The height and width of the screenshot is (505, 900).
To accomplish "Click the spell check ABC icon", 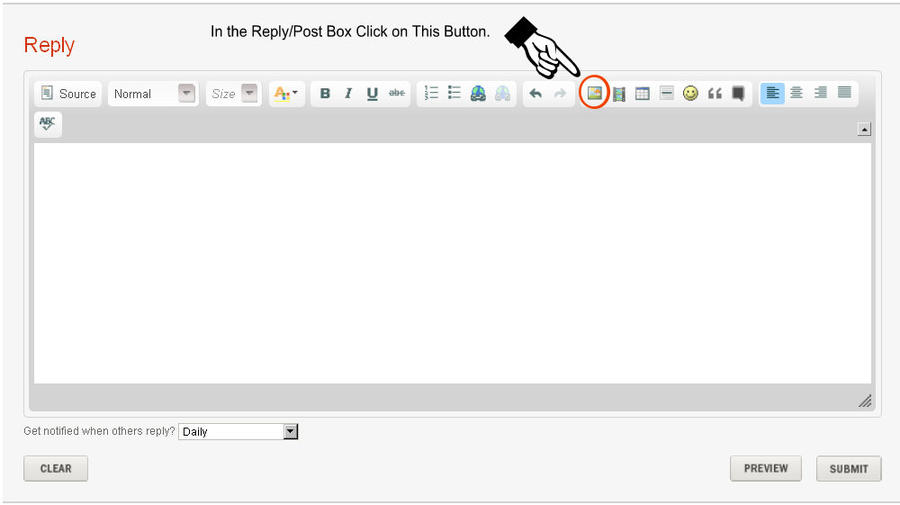I will point(47,124).
